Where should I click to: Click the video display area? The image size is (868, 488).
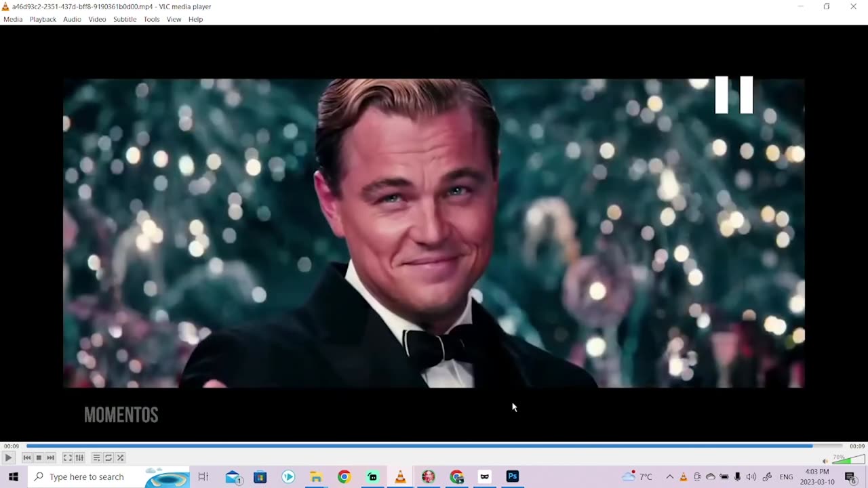(434, 233)
